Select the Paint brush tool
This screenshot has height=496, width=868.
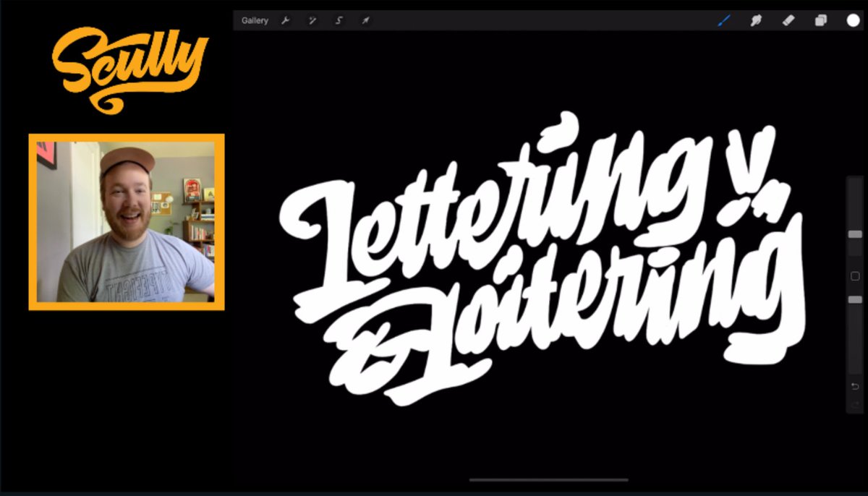(x=724, y=20)
